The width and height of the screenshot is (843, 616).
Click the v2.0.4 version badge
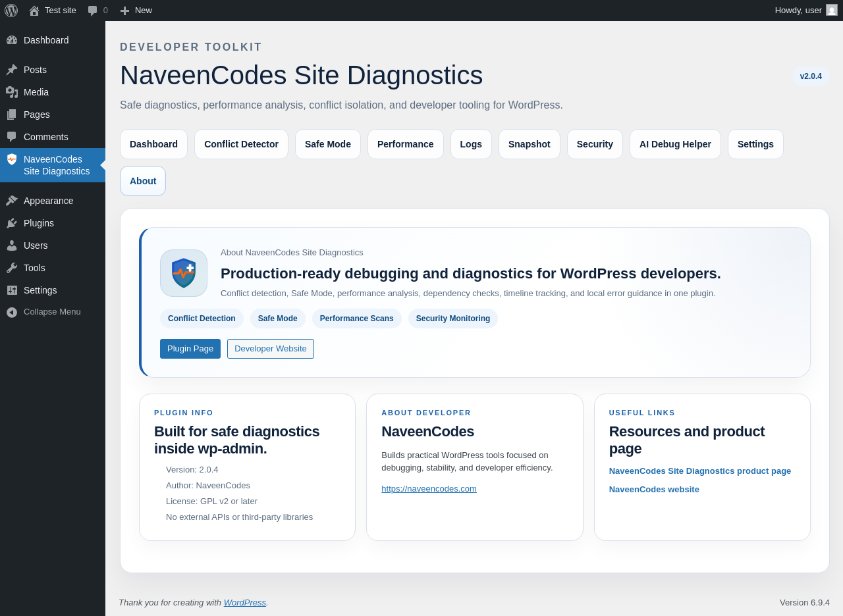pos(811,76)
